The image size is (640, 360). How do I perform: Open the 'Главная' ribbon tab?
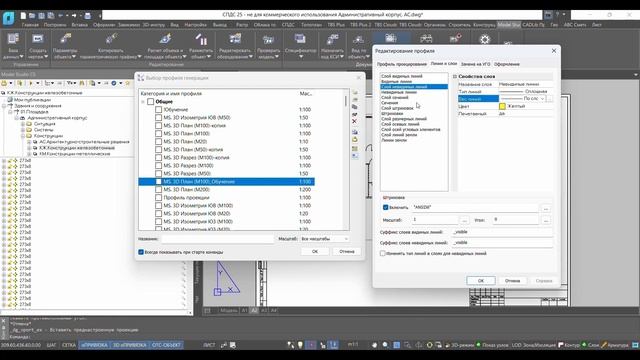click(x=30, y=25)
